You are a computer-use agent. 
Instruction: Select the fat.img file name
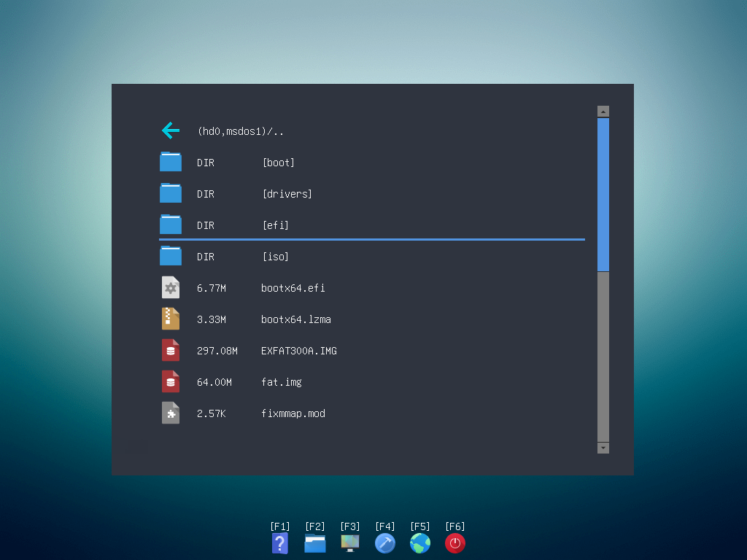pos(281,382)
